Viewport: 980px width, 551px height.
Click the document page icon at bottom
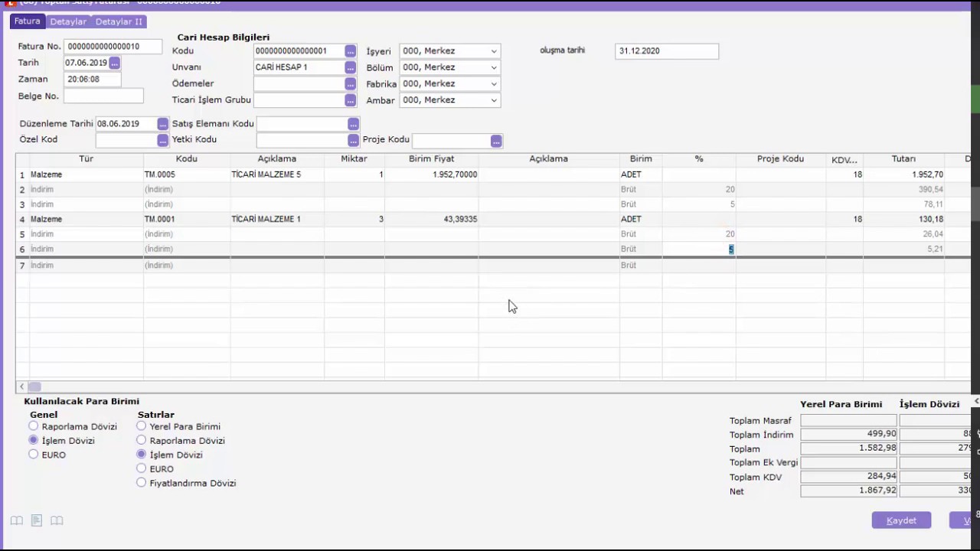pyautogui.click(x=36, y=520)
